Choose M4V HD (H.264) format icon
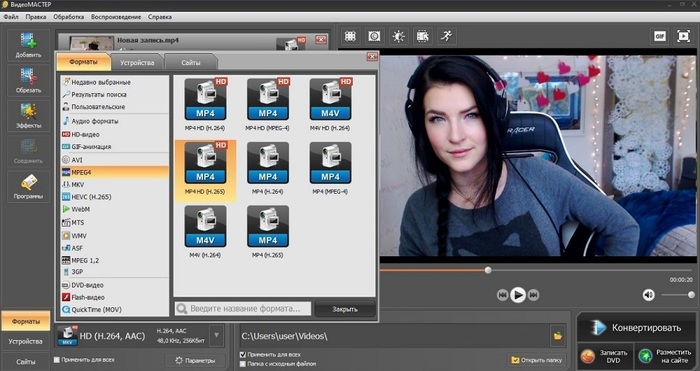The height and width of the screenshot is (371, 700). [330, 99]
